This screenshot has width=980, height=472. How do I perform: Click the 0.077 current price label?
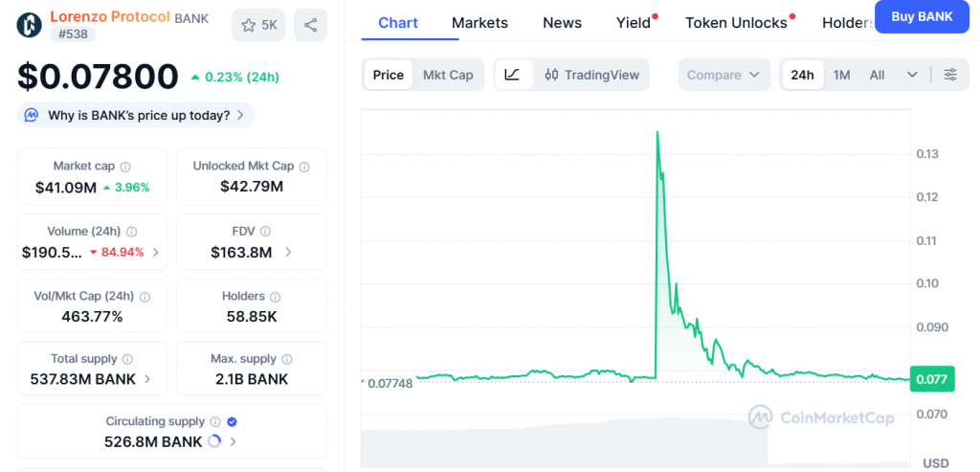tap(932, 379)
